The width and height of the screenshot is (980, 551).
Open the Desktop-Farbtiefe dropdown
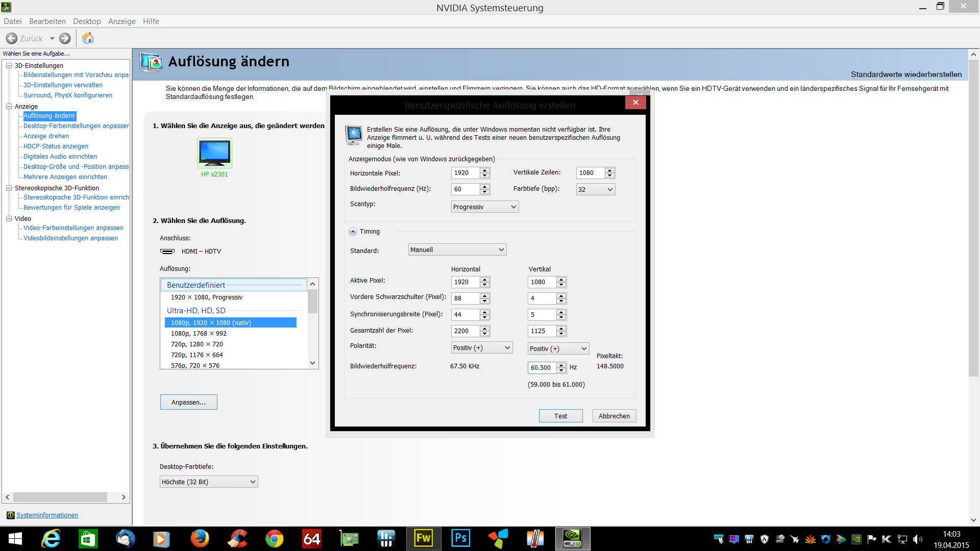coord(209,482)
